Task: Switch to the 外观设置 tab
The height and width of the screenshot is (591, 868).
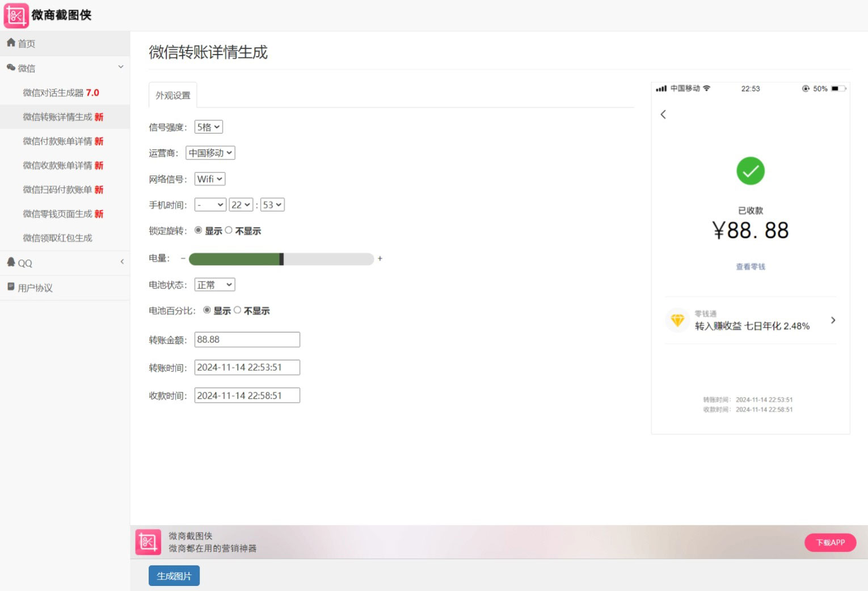Action: coord(173,95)
